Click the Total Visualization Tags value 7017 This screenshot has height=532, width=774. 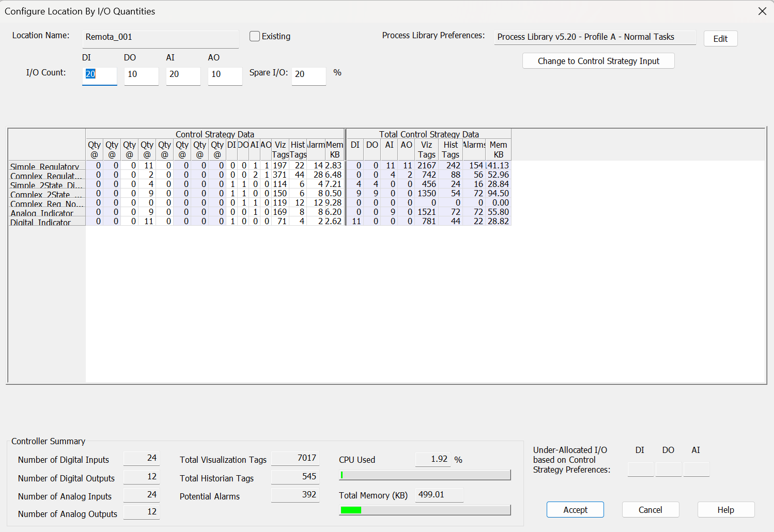pos(296,459)
